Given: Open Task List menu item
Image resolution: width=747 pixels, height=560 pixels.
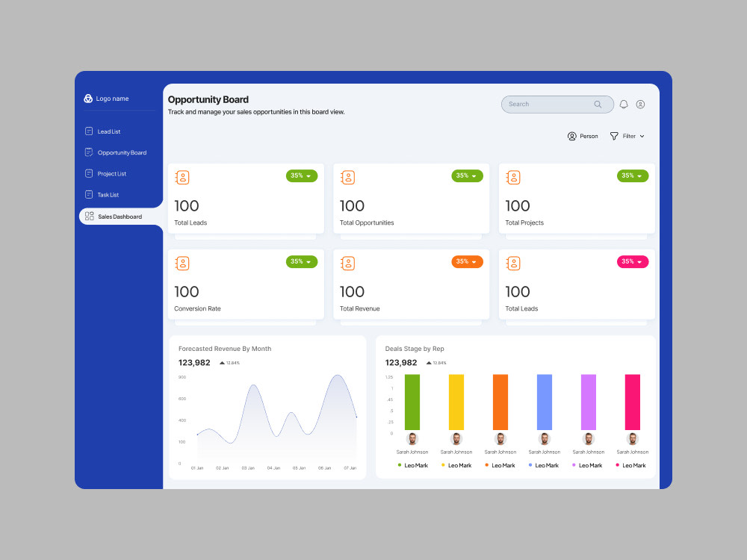Looking at the screenshot, I should click(108, 195).
